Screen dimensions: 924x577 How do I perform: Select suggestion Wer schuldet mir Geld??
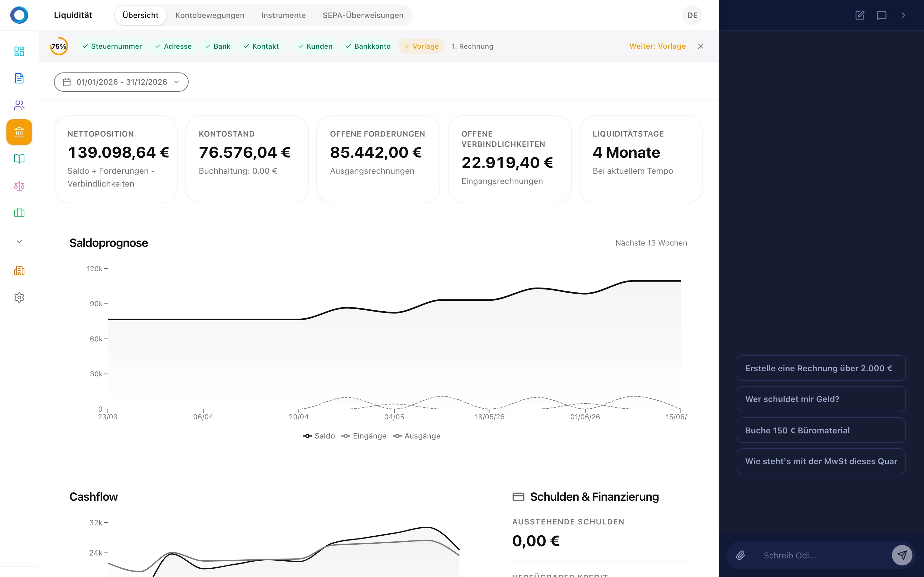pyautogui.click(x=821, y=399)
